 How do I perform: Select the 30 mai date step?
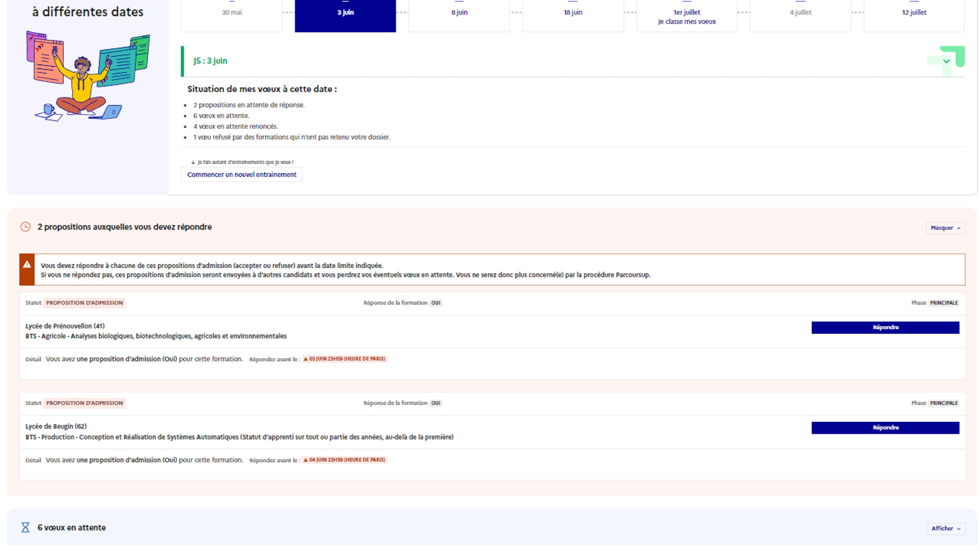(232, 15)
